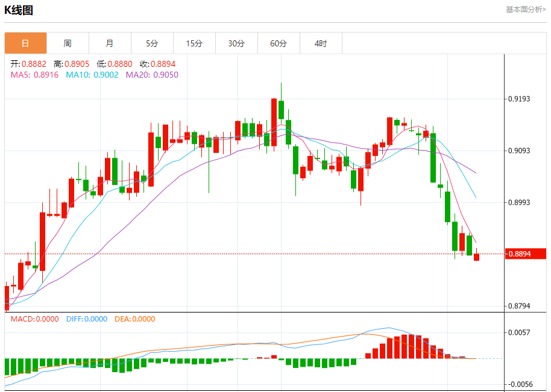Click the 0.8794 price axis label
The width and height of the screenshot is (551, 392).
point(519,306)
